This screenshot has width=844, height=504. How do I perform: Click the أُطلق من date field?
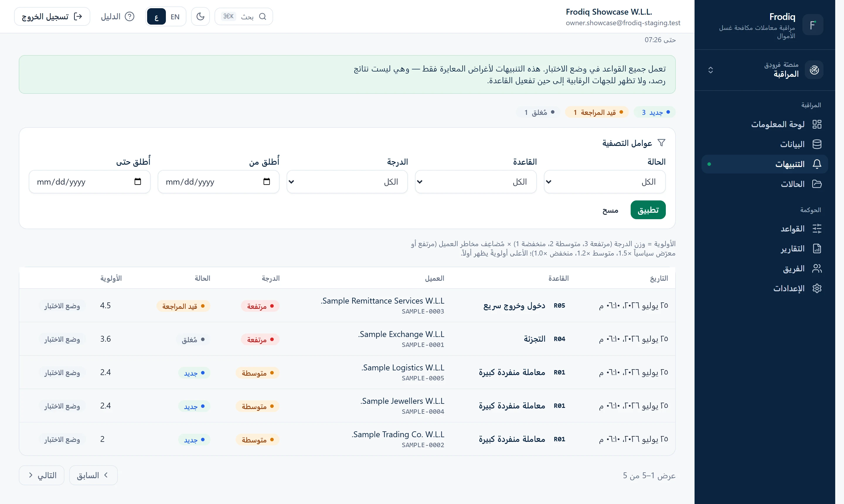[218, 182]
